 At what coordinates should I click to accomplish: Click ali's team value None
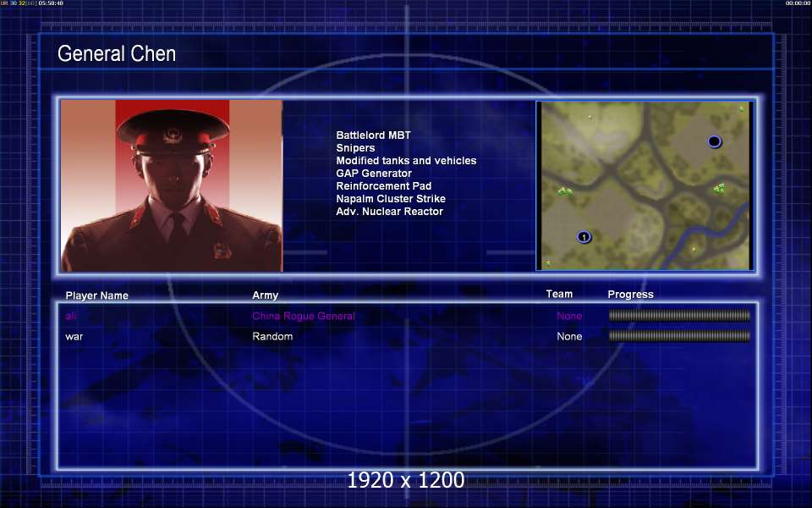tap(569, 316)
